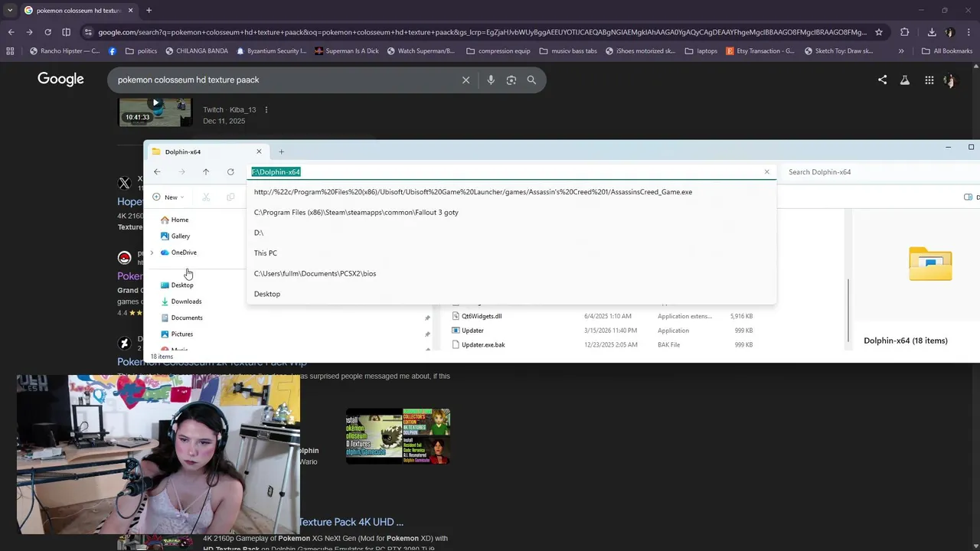Open the compression equip bookmarks folder
The height and width of the screenshot is (551, 980).
(498, 51)
